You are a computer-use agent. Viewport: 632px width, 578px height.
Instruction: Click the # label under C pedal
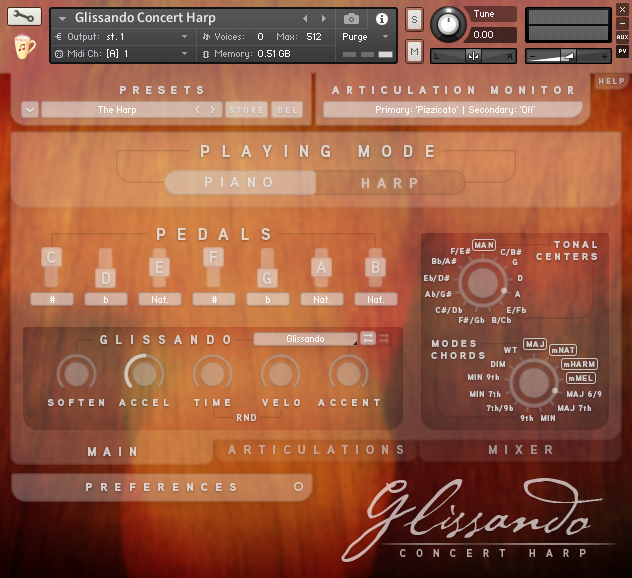(x=52, y=299)
